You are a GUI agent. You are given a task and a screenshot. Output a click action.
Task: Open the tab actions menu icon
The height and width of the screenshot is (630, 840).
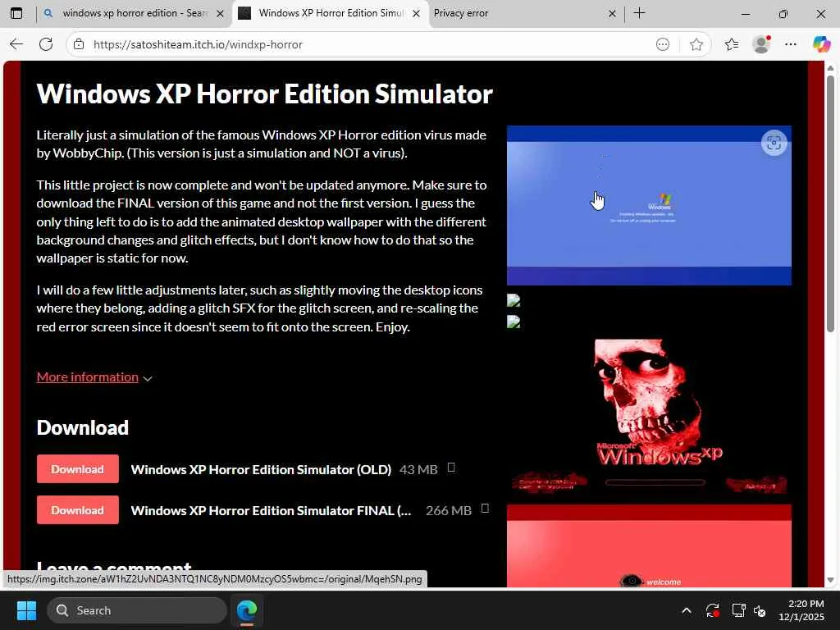pos(16,13)
